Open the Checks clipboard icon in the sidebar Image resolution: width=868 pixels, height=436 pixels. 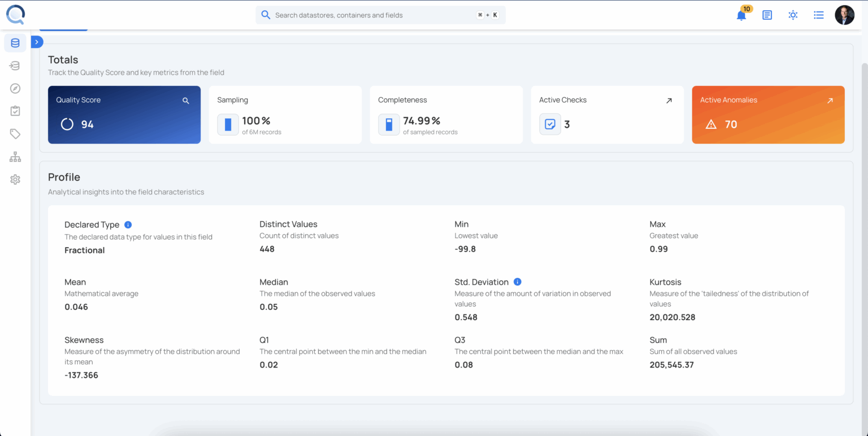(15, 111)
